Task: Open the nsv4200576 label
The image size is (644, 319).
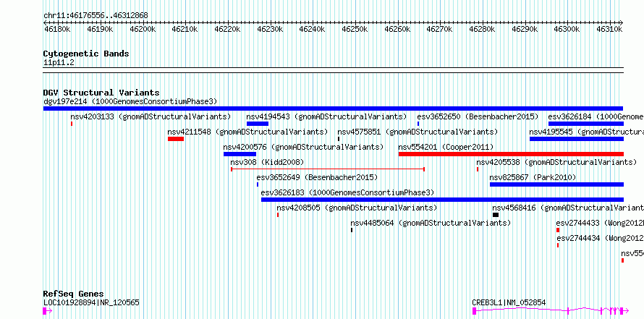Action: [303, 147]
